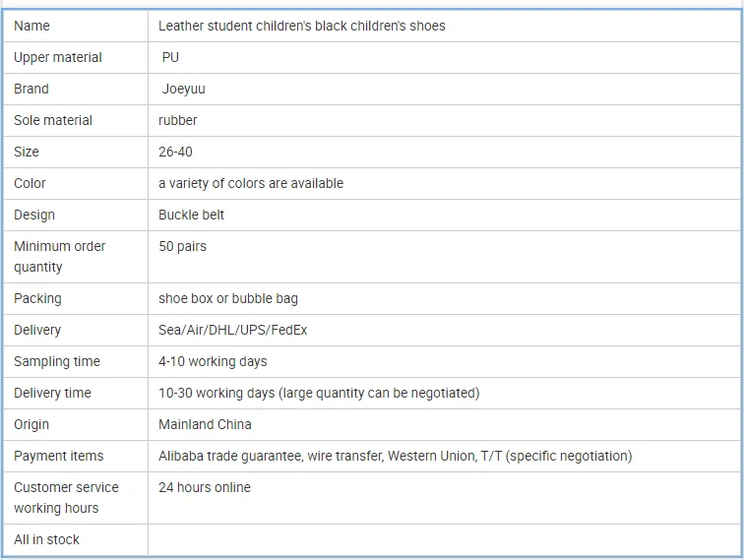Click the 'Payment items' row label
This screenshot has width=744, height=560.
[x=58, y=456]
